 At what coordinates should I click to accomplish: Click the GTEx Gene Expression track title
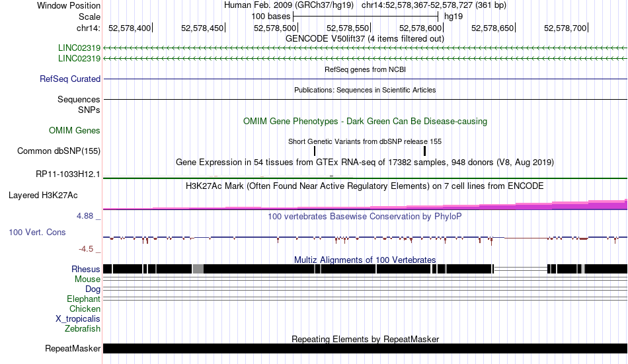(365, 162)
